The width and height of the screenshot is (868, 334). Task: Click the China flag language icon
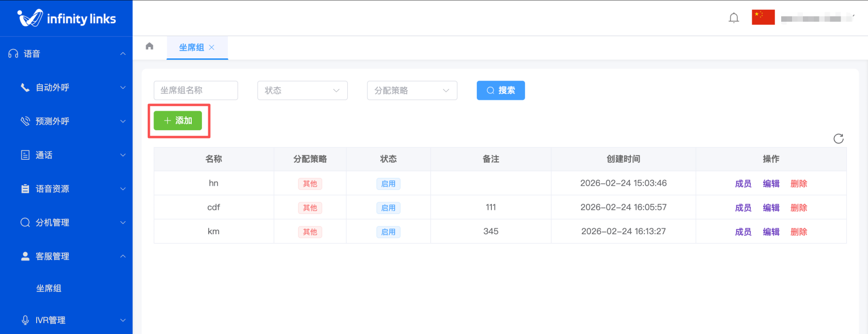(x=763, y=18)
